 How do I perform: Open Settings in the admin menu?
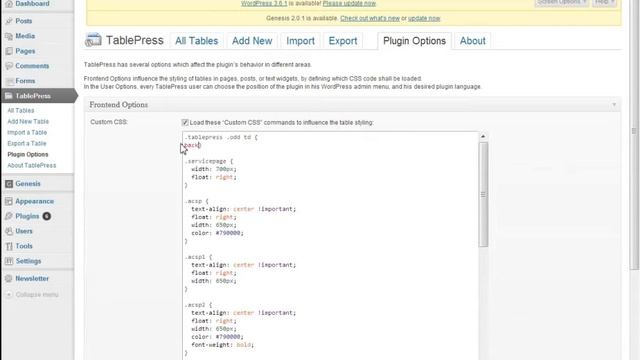click(28, 261)
